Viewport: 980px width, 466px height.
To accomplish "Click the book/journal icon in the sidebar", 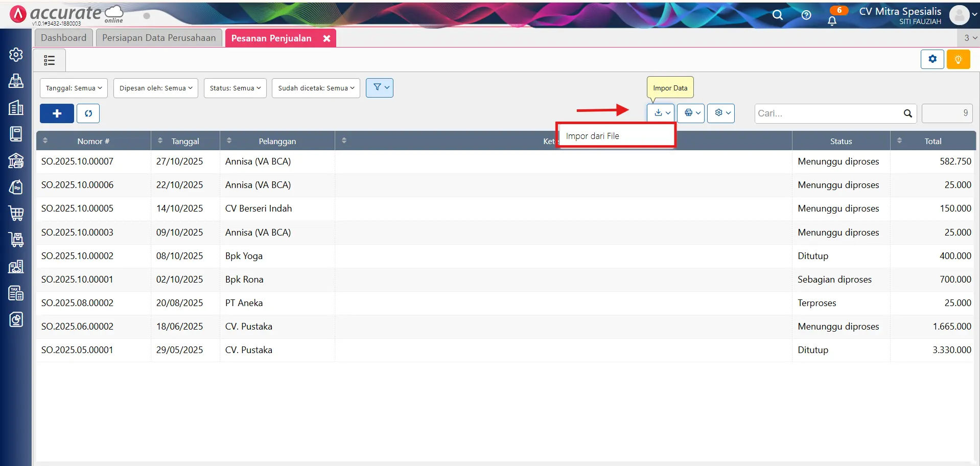I will pyautogui.click(x=16, y=134).
